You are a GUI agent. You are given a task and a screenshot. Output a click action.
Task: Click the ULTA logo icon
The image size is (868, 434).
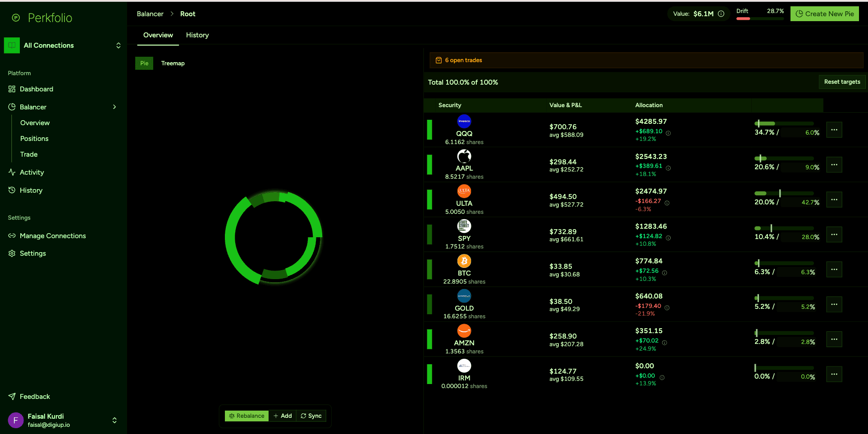pos(464,191)
